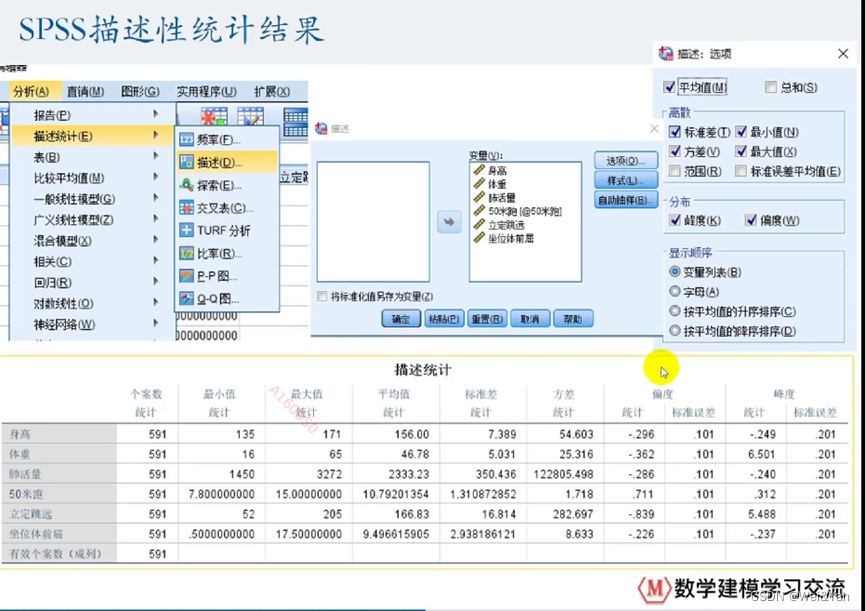Toggle the 标准差(T) checkbox
The height and width of the screenshot is (611, 865).
[675, 132]
